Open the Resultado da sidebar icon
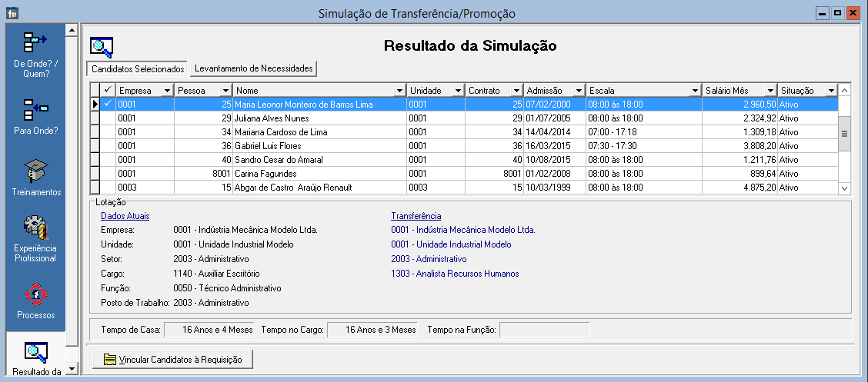Screen dimensions: 868x382 pos(35,360)
